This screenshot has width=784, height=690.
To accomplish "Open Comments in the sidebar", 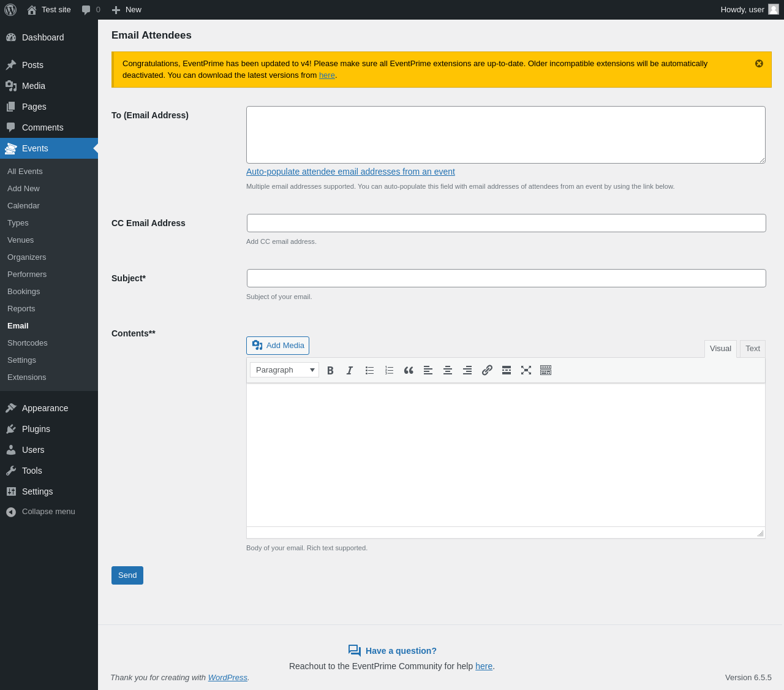I will [x=49, y=127].
